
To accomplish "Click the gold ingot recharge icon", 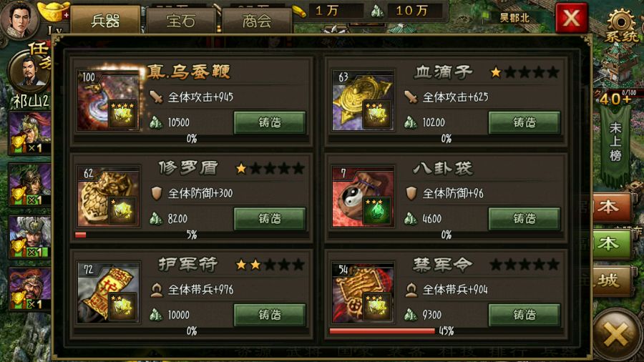I will [54, 11].
